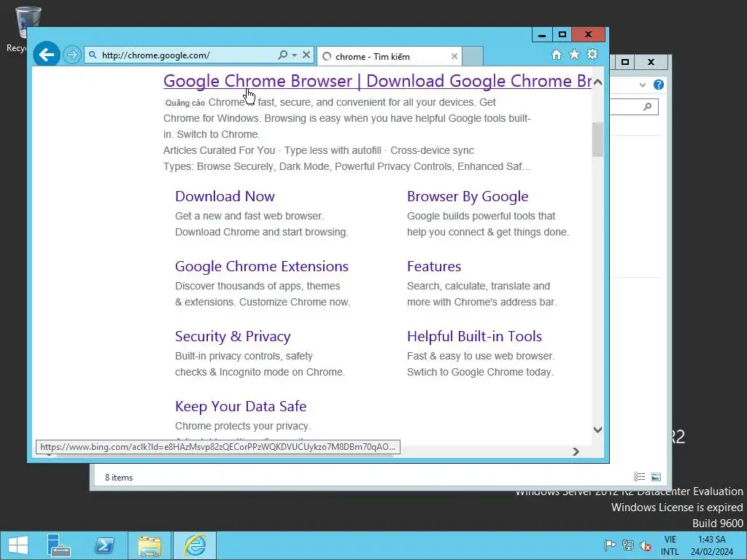The height and width of the screenshot is (560, 747).
Task: Click the File Explorer search box magnifier
Action: 647,106
